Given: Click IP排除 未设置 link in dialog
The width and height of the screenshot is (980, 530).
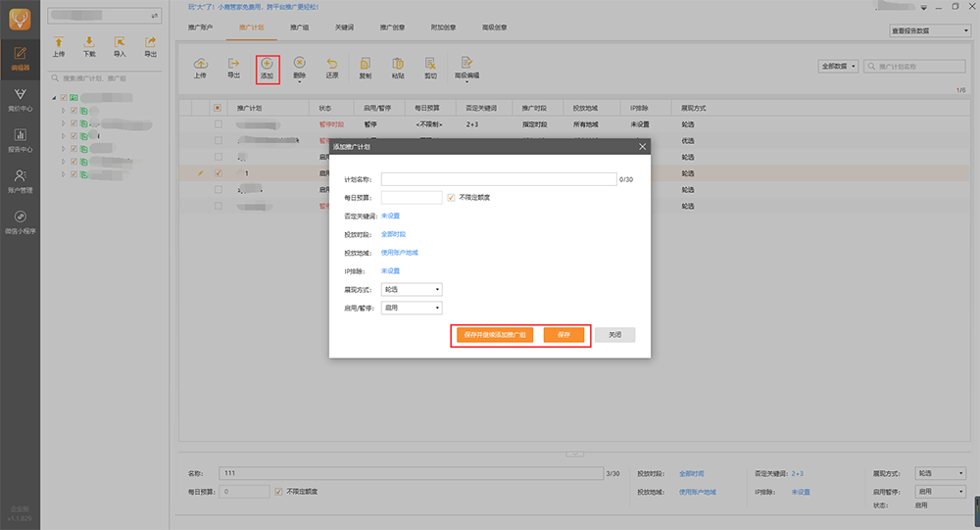Looking at the screenshot, I should point(390,271).
